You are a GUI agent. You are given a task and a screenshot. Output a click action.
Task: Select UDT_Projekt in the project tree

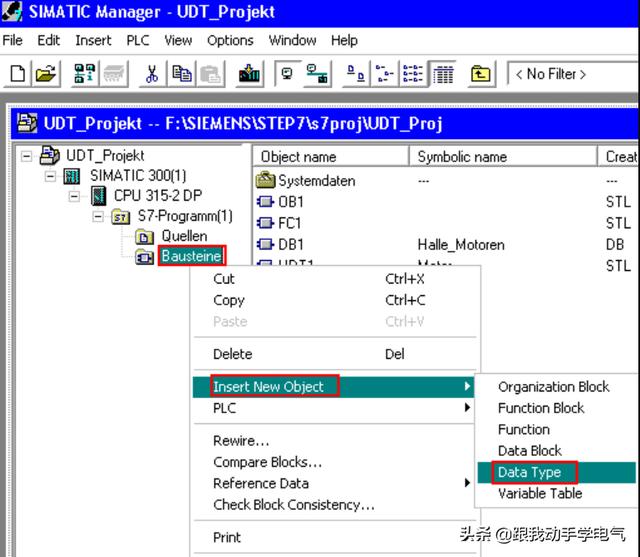point(105,155)
